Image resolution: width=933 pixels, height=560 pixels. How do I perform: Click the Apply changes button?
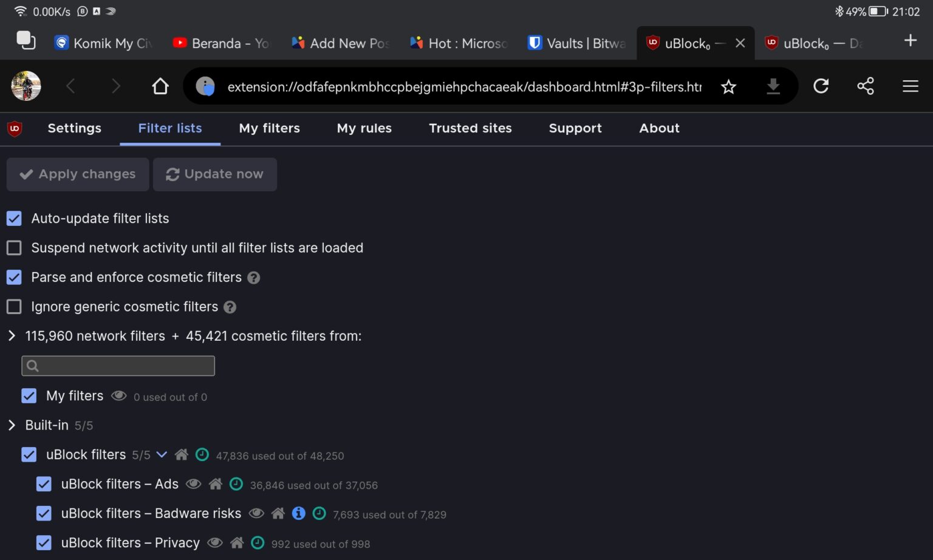(78, 174)
